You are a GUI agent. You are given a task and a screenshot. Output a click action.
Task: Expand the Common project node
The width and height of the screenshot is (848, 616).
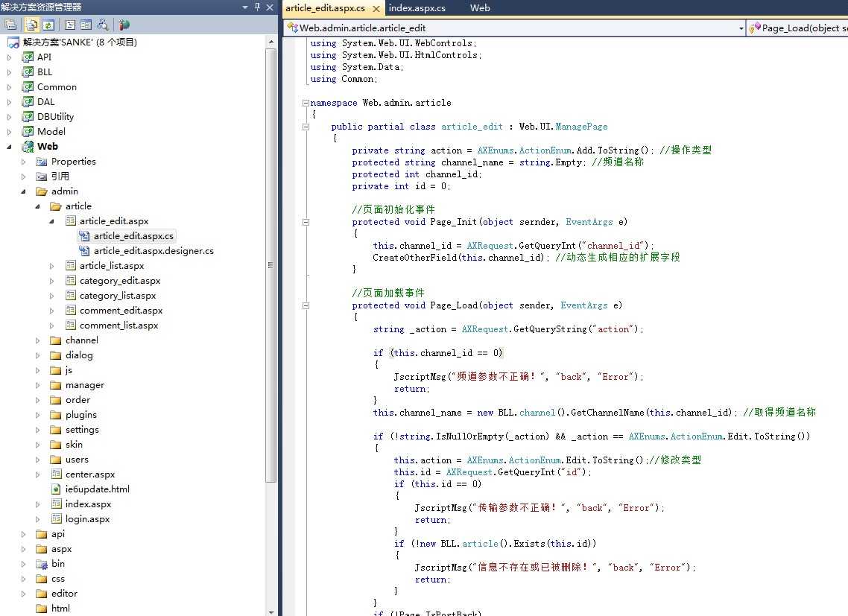click(9, 87)
